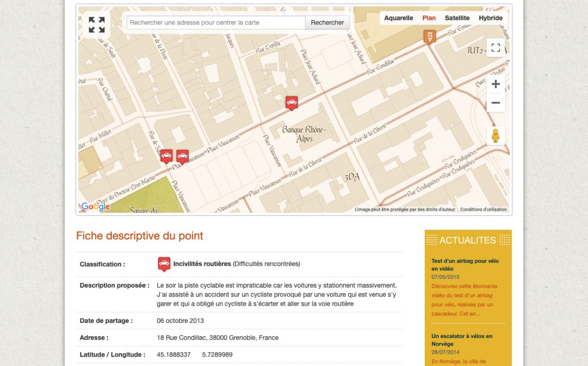Click red car marker near Place Jean Achard
The image size is (588, 366).
tap(292, 102)
